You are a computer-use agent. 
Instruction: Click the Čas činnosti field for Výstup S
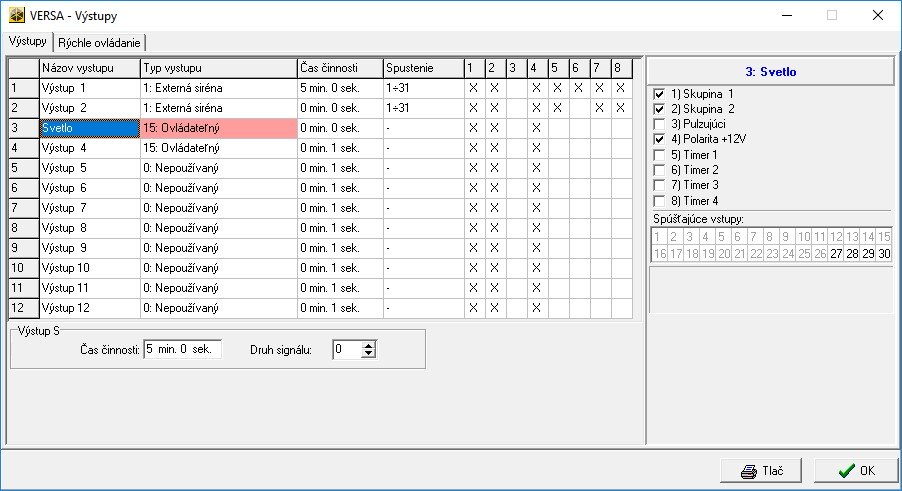tap(182, 350)
